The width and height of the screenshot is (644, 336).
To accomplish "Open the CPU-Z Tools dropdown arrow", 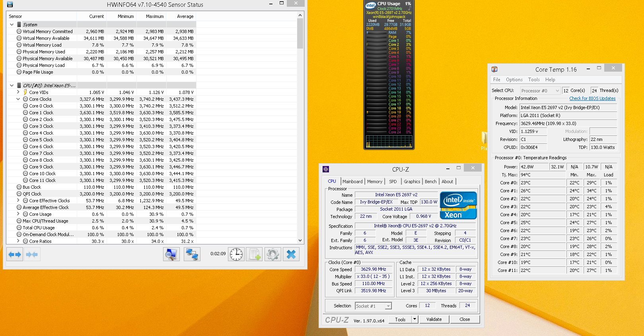I will pos(414,319).
